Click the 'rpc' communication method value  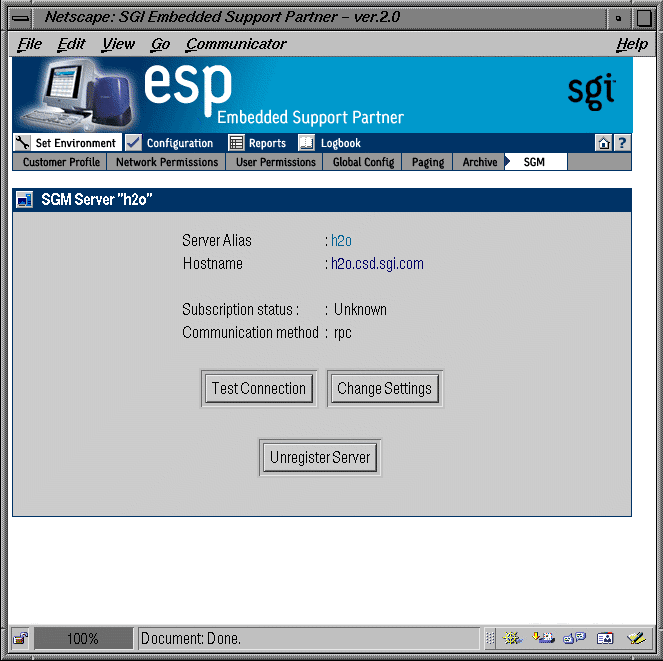tap(342, 333)
